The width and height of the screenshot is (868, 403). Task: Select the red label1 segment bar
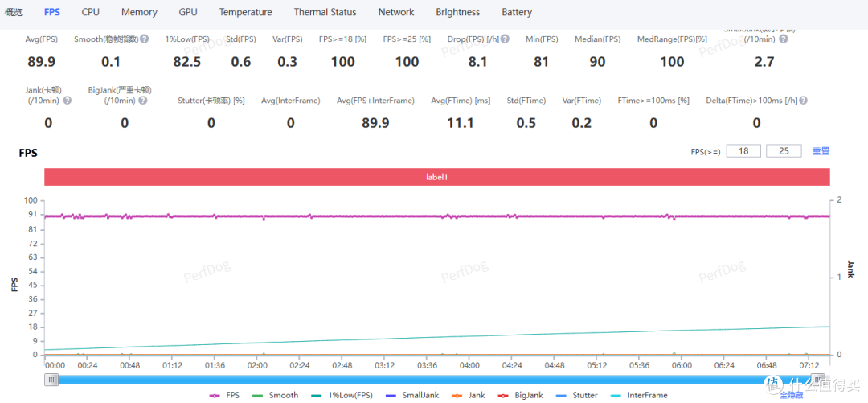coord(437,177)
